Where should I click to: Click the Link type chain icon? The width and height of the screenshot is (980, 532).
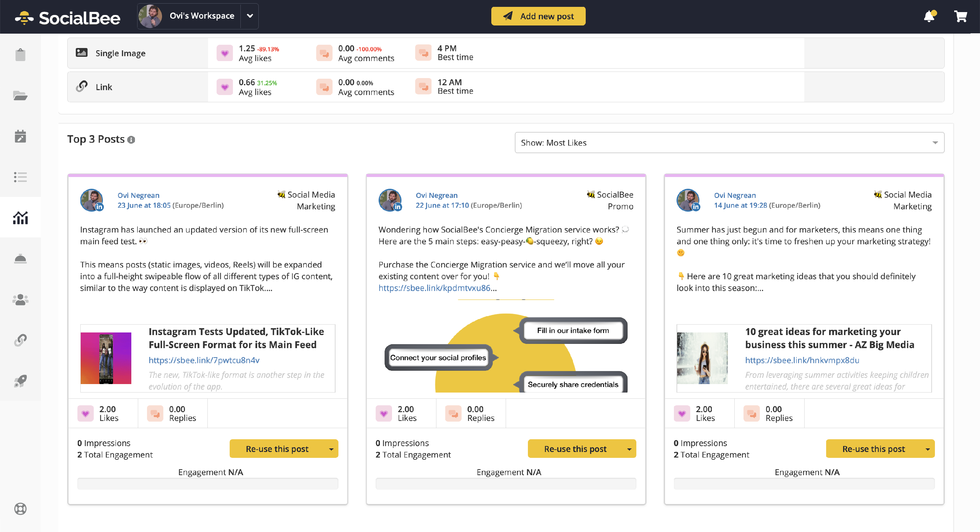81,86
